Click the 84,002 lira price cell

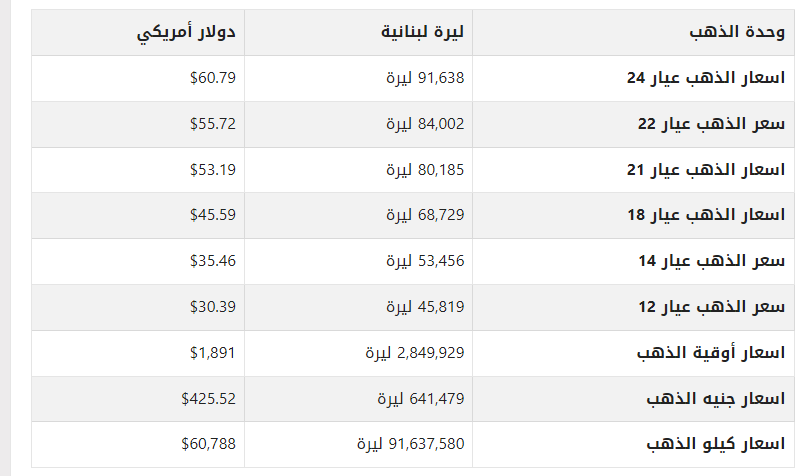point(426,124)
